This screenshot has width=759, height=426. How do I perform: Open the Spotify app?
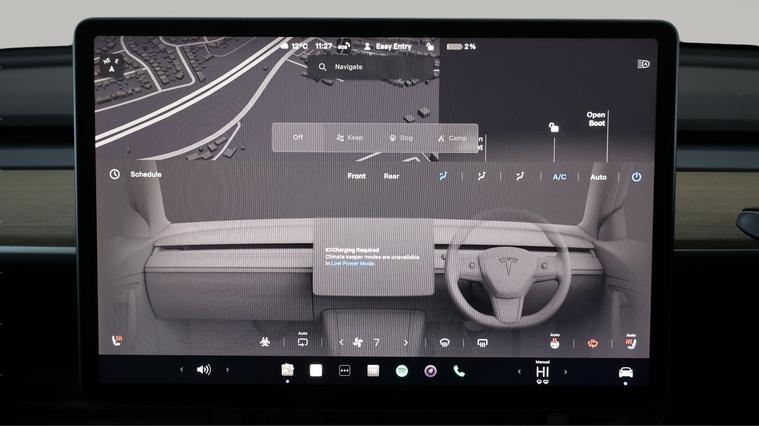[401, 371]
